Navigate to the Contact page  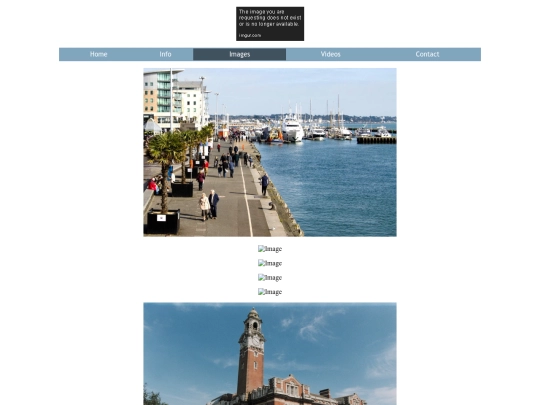427,54
